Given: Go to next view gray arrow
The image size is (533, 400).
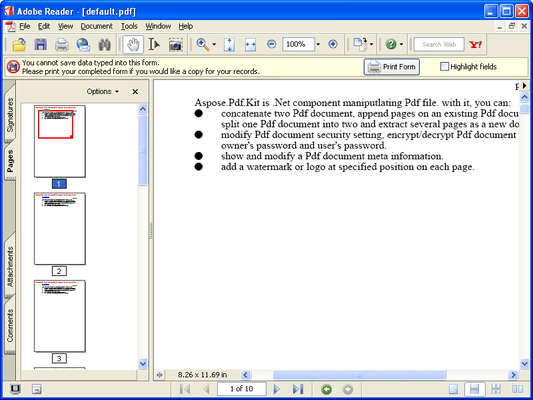Looking at the screenshot, I should click(348, 389).
